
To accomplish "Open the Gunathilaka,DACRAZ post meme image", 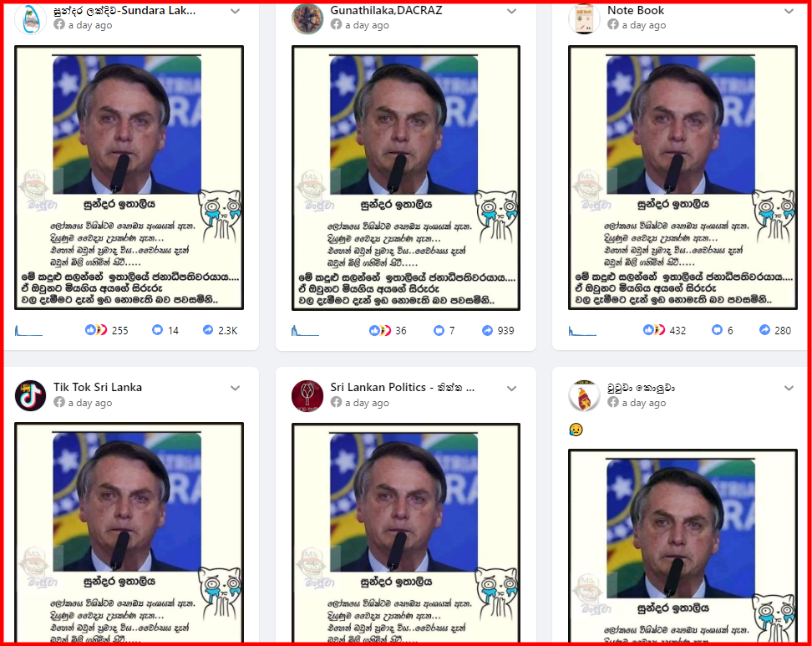I will click(405, 178).
